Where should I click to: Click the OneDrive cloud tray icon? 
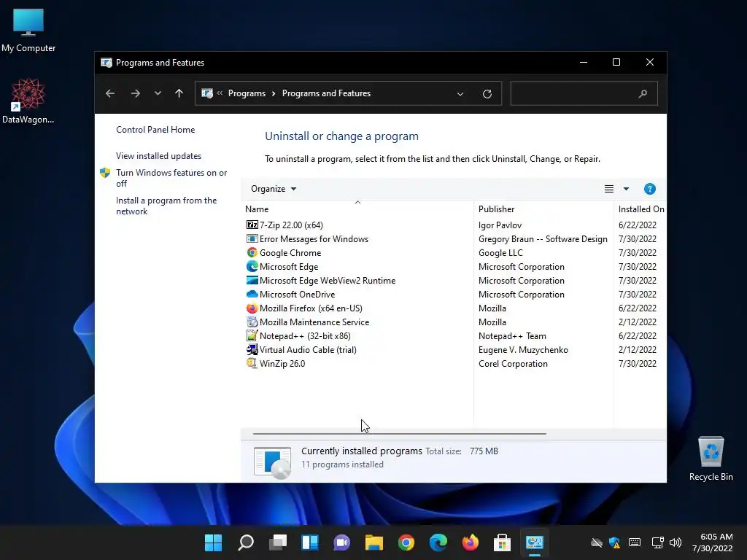[596, 542]
